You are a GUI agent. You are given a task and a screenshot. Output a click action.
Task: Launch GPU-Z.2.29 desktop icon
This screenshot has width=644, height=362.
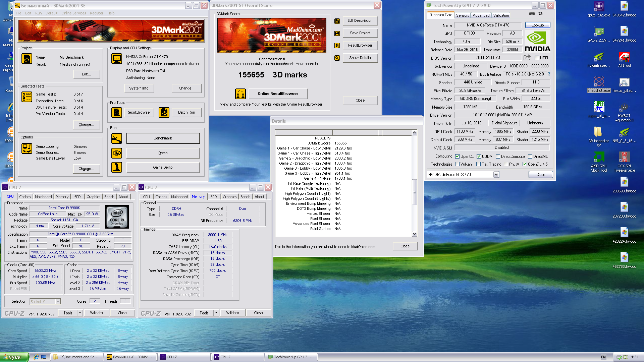click(599, 34)
